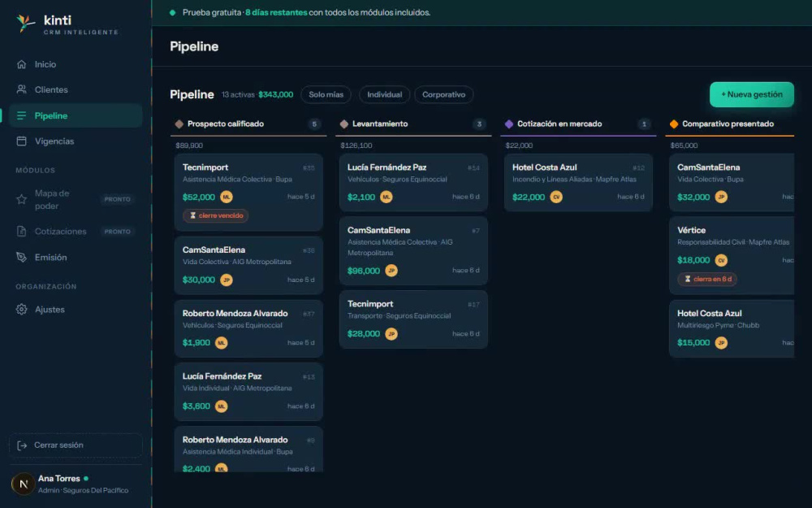The image size is (812, 508).
Task: Click the kinti bird logo
Action: pyautogui.click(x=25, y=23)
